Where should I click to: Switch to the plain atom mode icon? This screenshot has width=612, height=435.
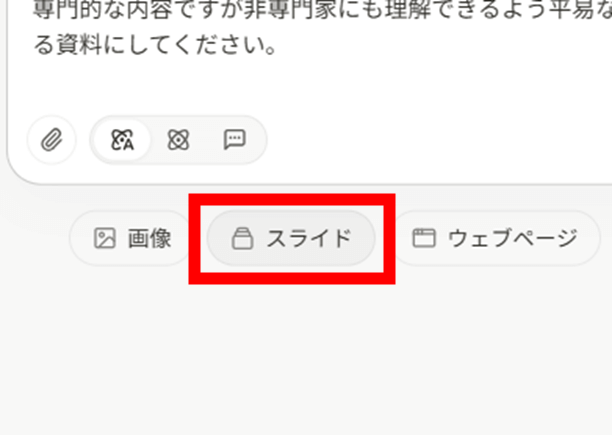(x=178, y=140)
